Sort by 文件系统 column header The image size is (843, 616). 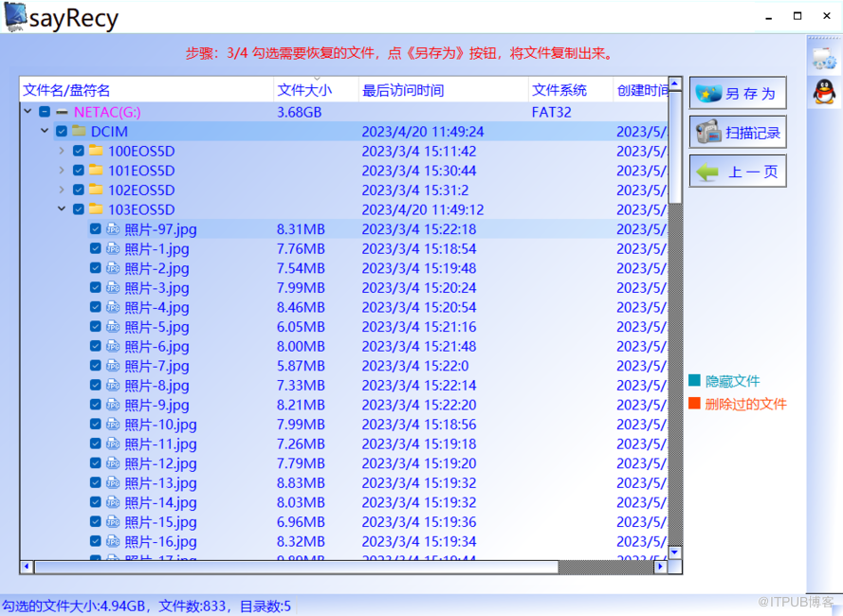pos(571,90)
